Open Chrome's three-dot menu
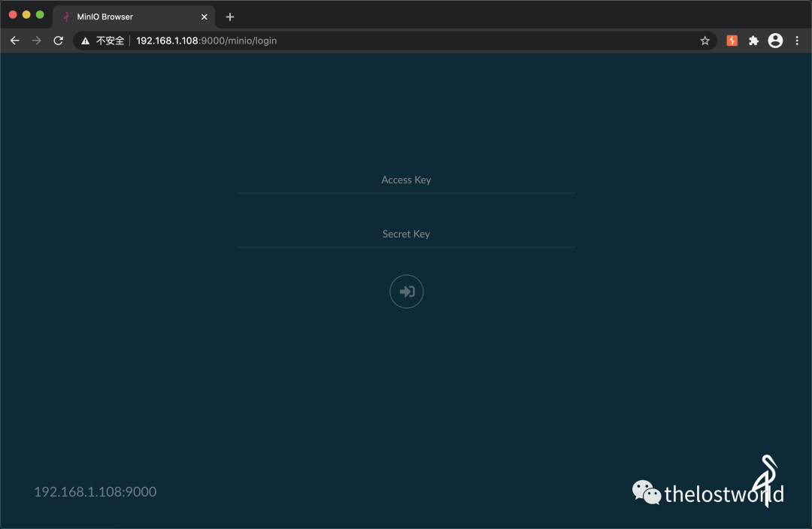The width and height of the screenshot is (812, 529). [x=797, y=41]
